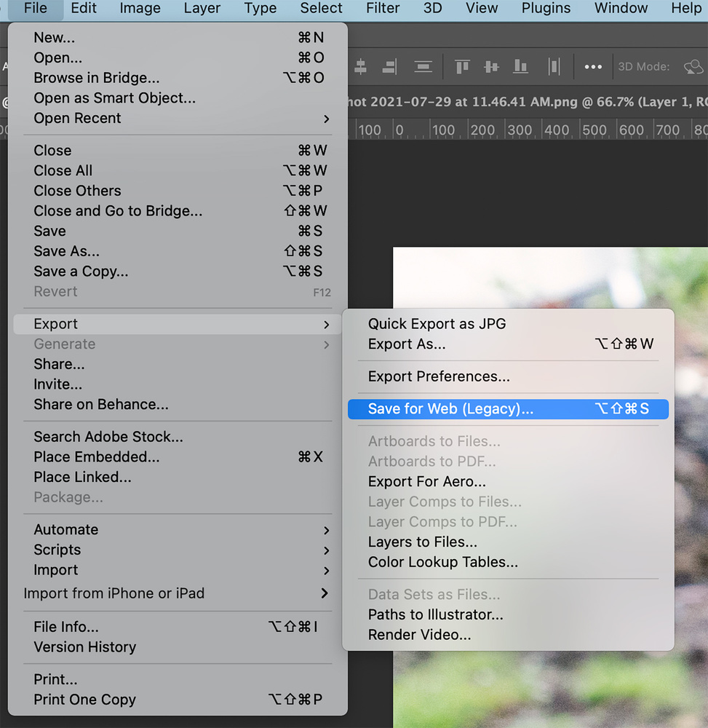Click the distribute vertically icon in options bar

tap(423, 67)
